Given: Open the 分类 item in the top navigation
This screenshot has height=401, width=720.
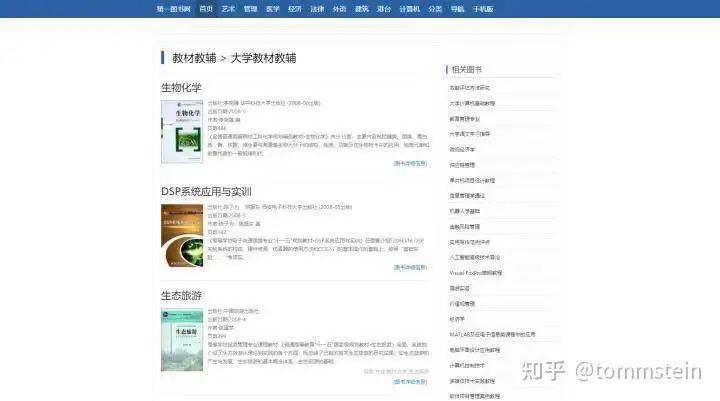Looking at the screenshot, I should (435, 9).
